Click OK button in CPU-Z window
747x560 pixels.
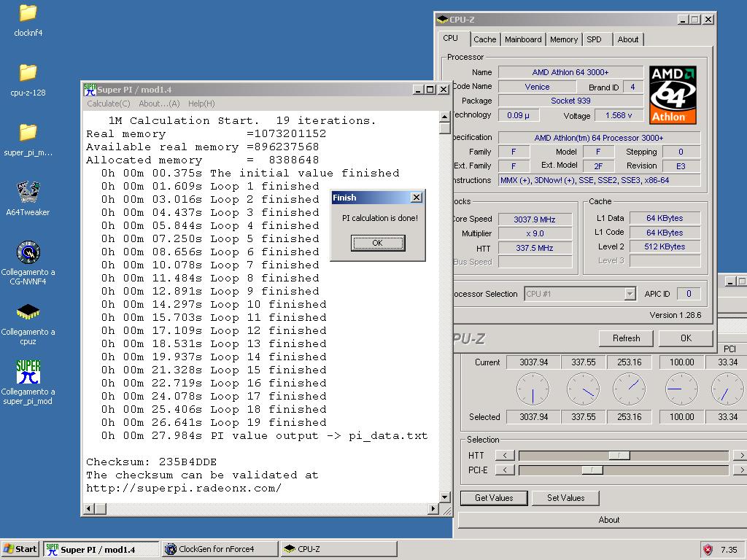click(x=686, y=338)
